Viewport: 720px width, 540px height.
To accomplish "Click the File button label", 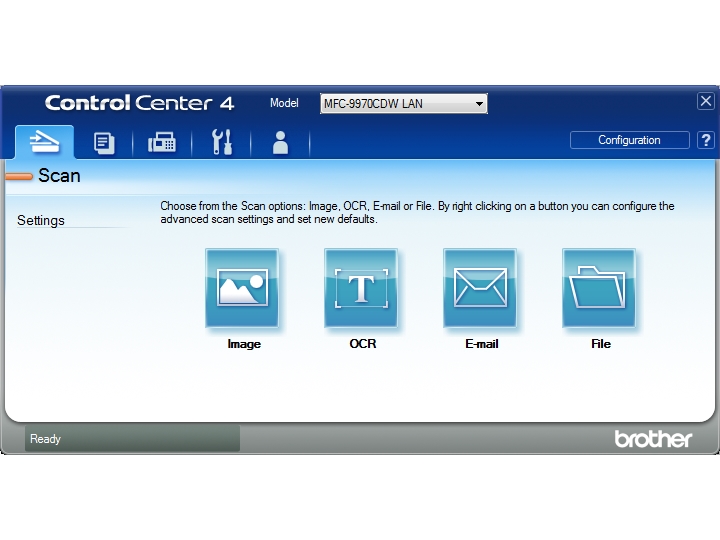I will pyautogui.click(x=601, y=344).
